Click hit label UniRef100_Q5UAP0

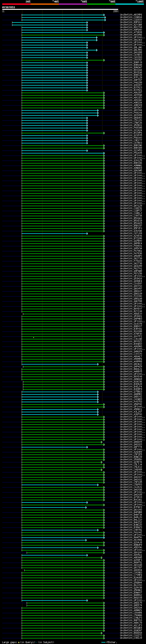click(131, 256)
